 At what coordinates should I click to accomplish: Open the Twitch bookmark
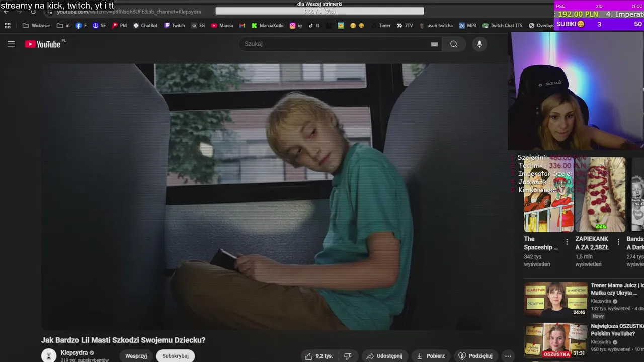[175, 26]
